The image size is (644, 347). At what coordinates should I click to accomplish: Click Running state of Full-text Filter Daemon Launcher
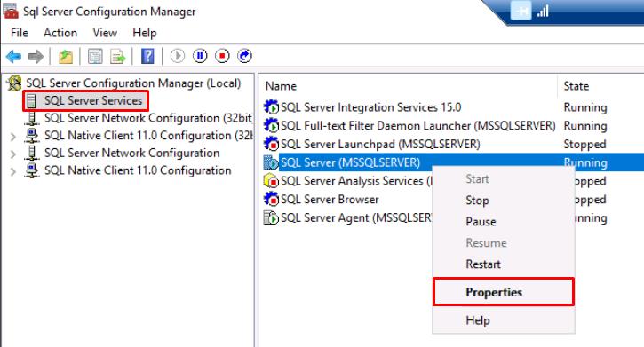[585, 126]
